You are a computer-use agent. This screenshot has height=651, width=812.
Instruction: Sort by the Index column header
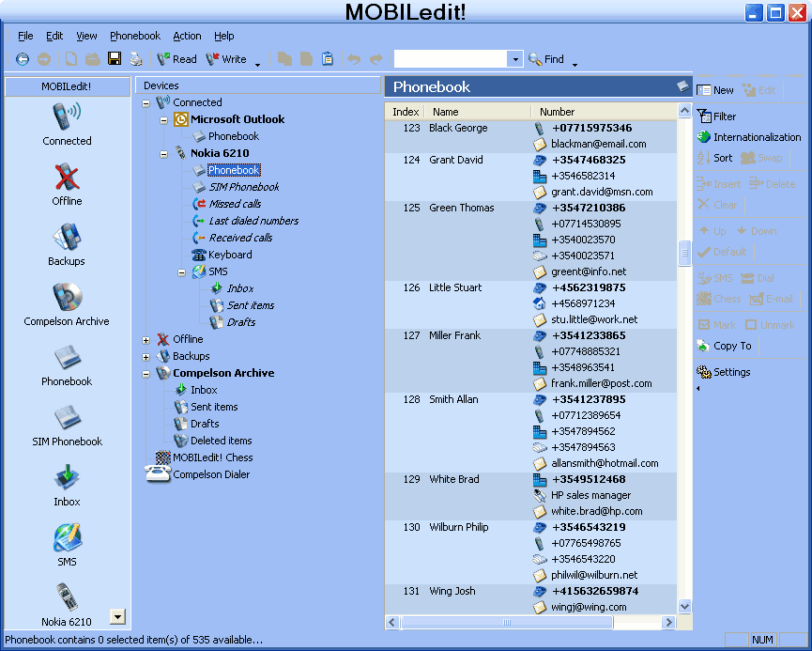click(405, 112)
